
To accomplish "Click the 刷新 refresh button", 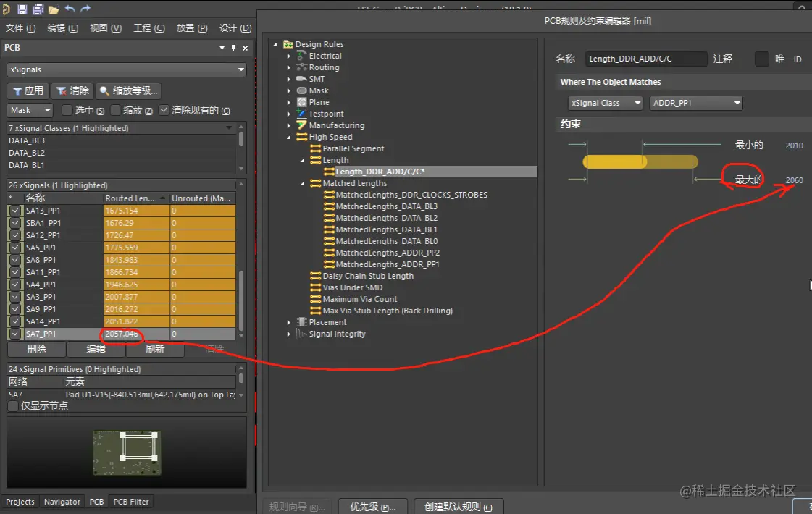I will point(155,350).
